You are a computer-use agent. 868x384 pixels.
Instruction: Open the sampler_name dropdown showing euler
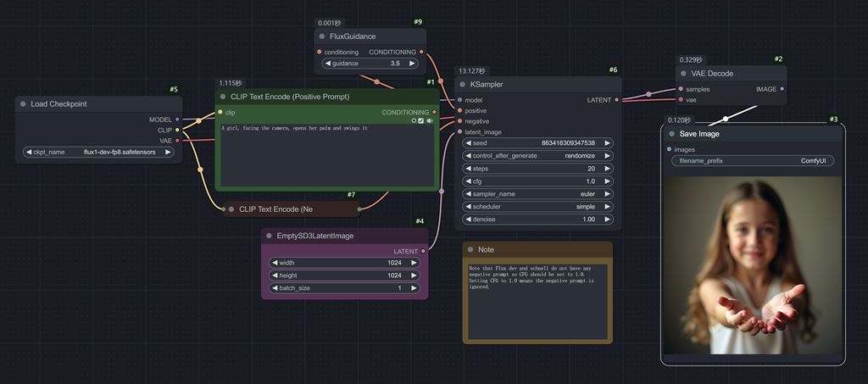pos(538,194)
